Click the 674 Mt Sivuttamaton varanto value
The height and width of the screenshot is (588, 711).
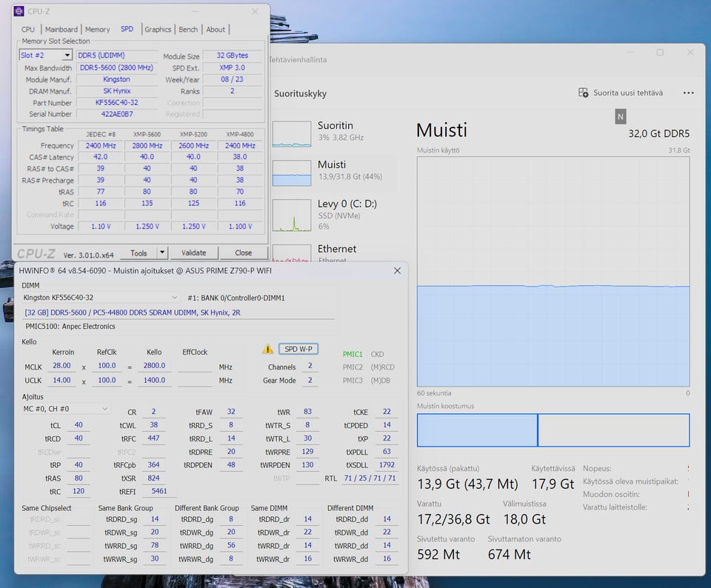510,555
